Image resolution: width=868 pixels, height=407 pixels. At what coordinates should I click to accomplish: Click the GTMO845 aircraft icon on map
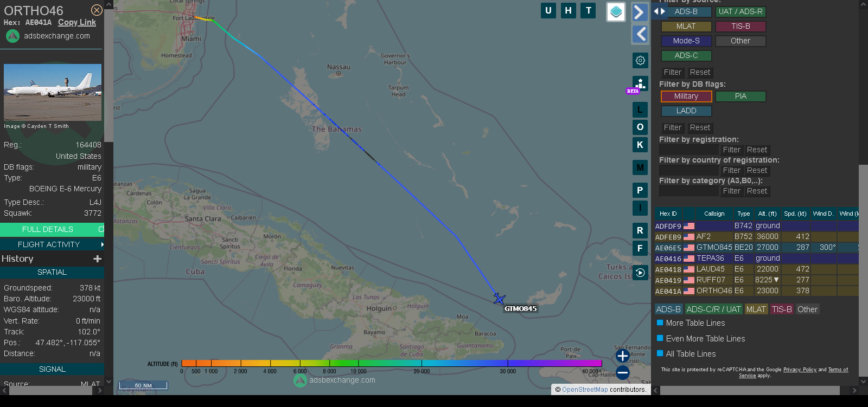[499, 299]
